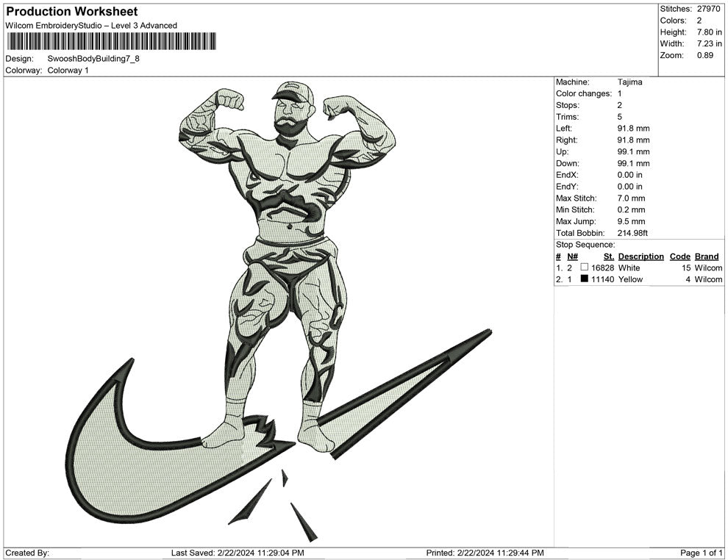Image resolution: width=728 pixels, height=560 pixels.
Task: Click the barcode under the Wilcom title
Action: coord(111,41)
